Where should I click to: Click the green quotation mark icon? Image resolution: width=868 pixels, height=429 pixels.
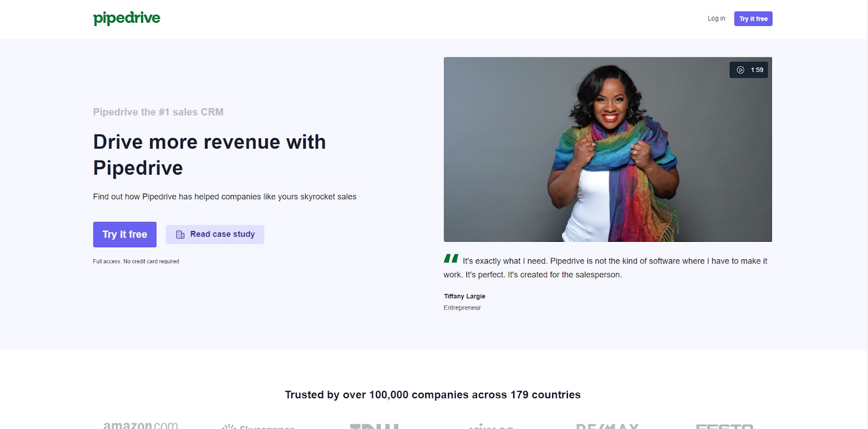click(x=451, y=259)
